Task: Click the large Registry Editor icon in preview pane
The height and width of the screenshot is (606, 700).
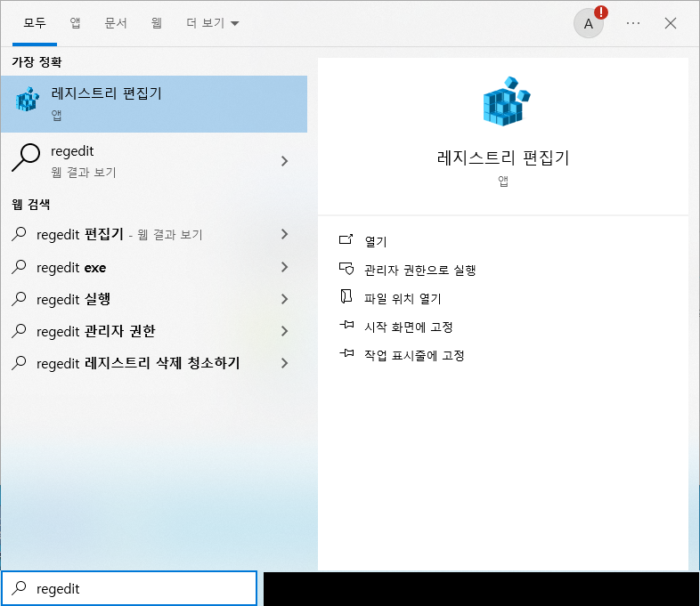Action: 506,101
